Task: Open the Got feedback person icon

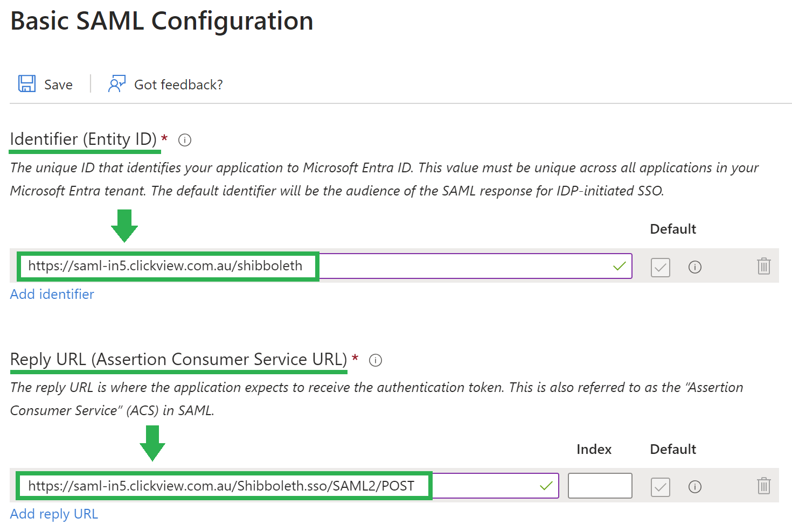Action: click(116, 84)
